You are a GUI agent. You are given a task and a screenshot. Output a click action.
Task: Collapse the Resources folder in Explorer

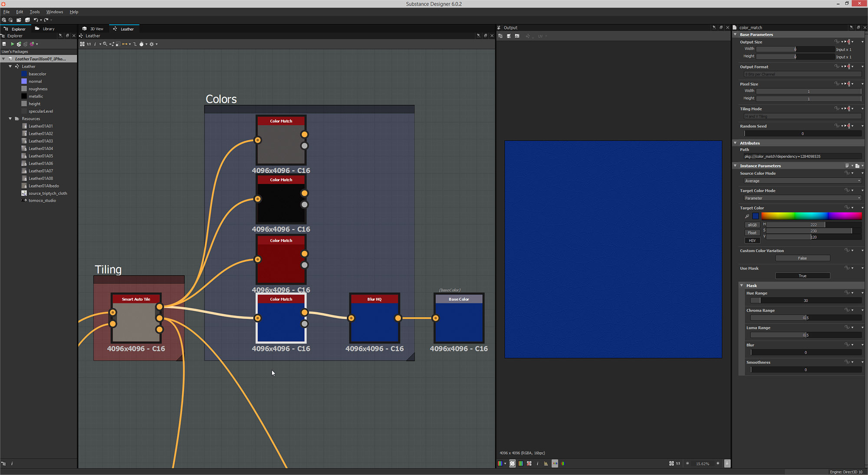tap(10, 119)
